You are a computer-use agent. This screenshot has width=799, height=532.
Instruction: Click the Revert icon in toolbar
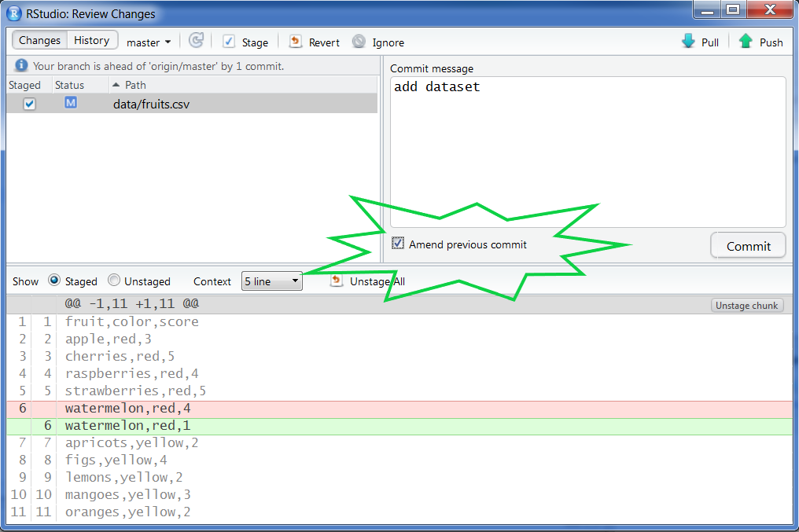tap(296, 42)
